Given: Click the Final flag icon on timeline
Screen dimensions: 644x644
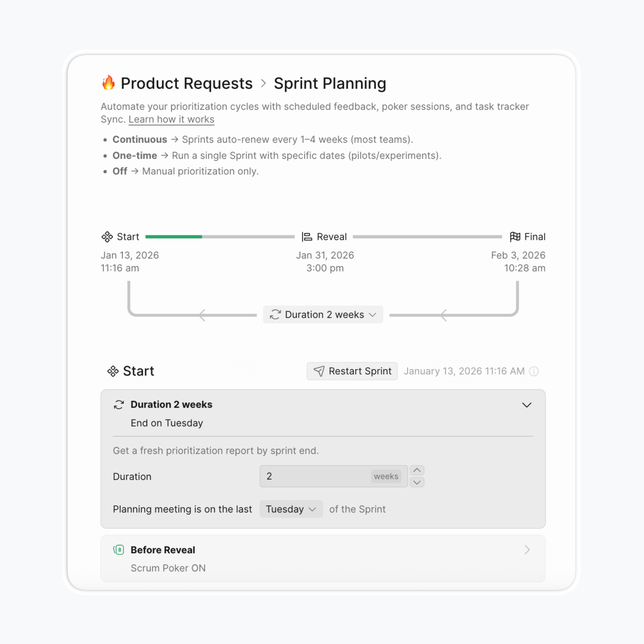Looking at the screenshot, I should click(x=515, y=237).
